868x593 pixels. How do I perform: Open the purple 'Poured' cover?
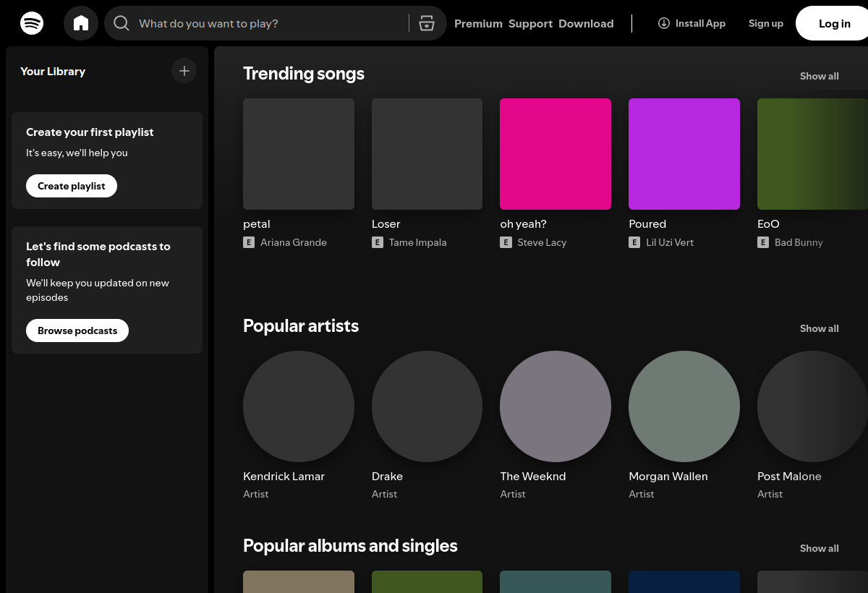click(x=684, y=154)
